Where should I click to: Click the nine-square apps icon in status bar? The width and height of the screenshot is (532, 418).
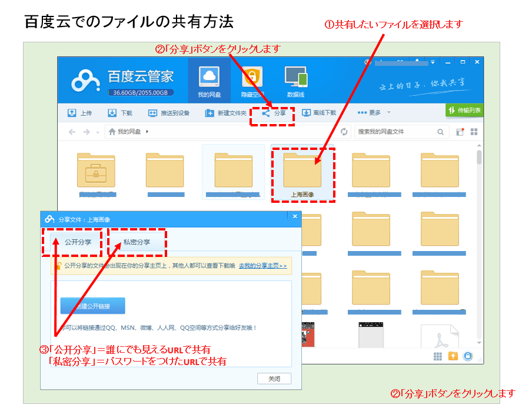point(438,356)
